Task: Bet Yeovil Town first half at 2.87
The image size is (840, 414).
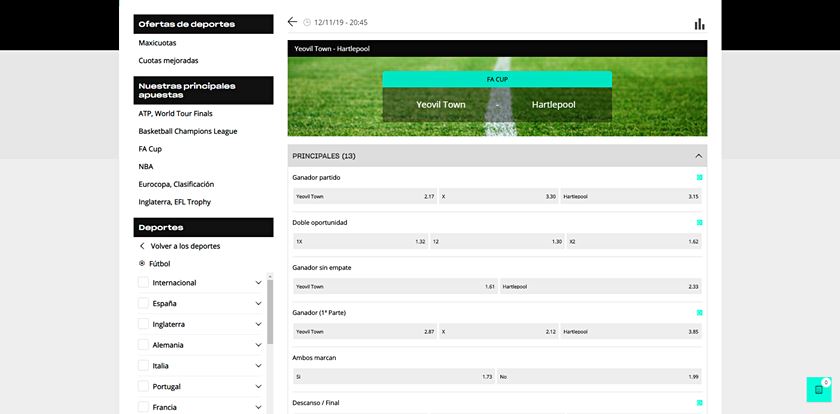Action: pyautogui.click(x=365, y=332)
